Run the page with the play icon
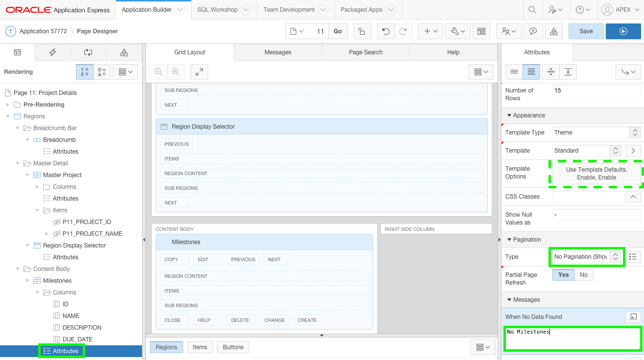 click(x=623, y=30)
